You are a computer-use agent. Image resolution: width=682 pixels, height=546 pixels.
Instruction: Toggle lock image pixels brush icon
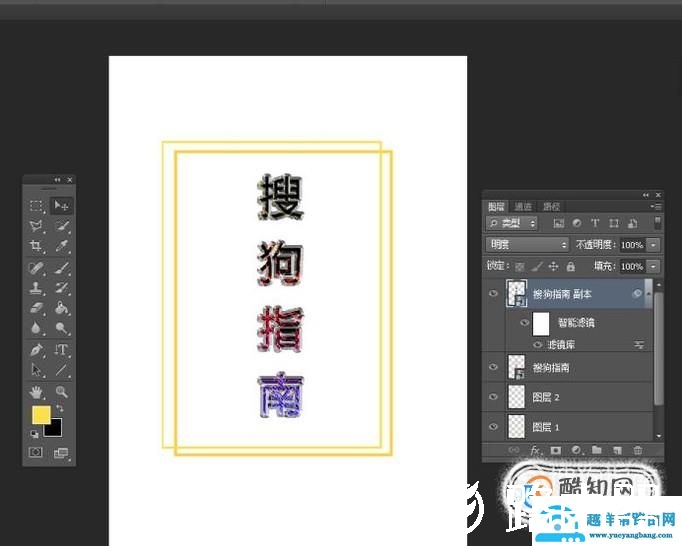[537, 266]
